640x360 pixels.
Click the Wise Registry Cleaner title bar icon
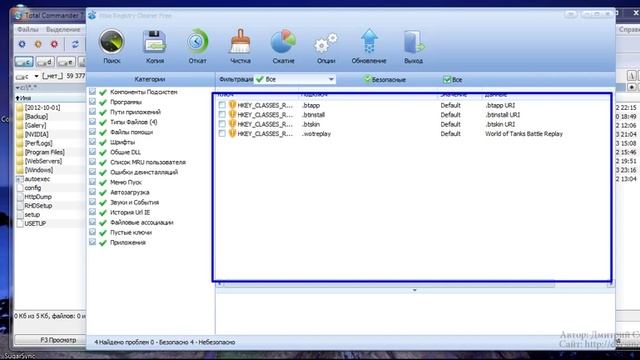(92, 15)
